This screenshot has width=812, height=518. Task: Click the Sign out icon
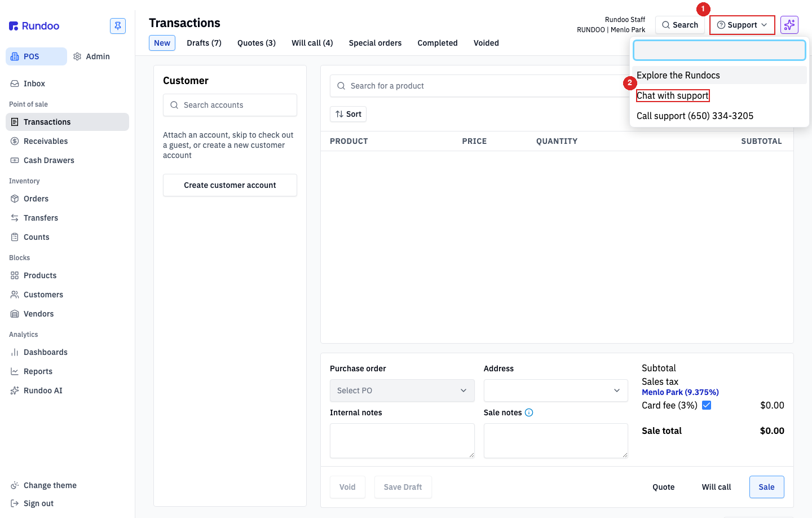15,503
